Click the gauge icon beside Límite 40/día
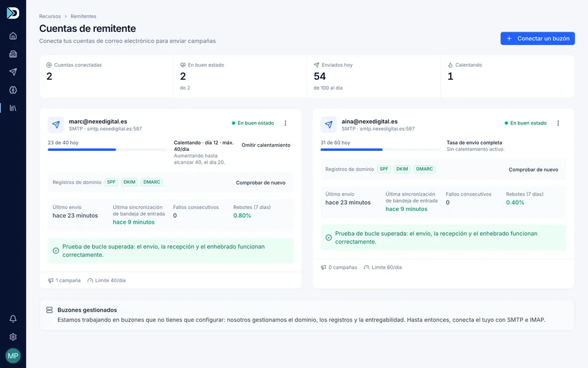The image size is (588, 368). point(90,280)
